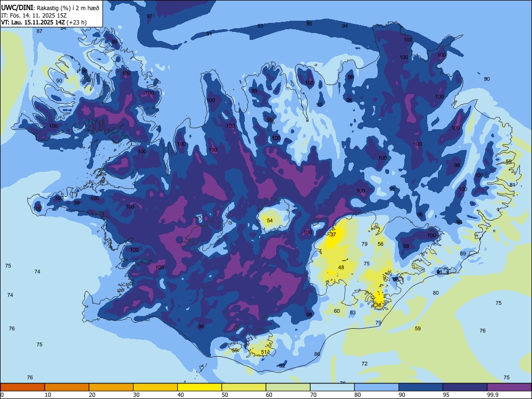This screenshot has height=399, width=532.
Task: Select the bright yellow 40–50 legend swatch
Action: [199, 387]
